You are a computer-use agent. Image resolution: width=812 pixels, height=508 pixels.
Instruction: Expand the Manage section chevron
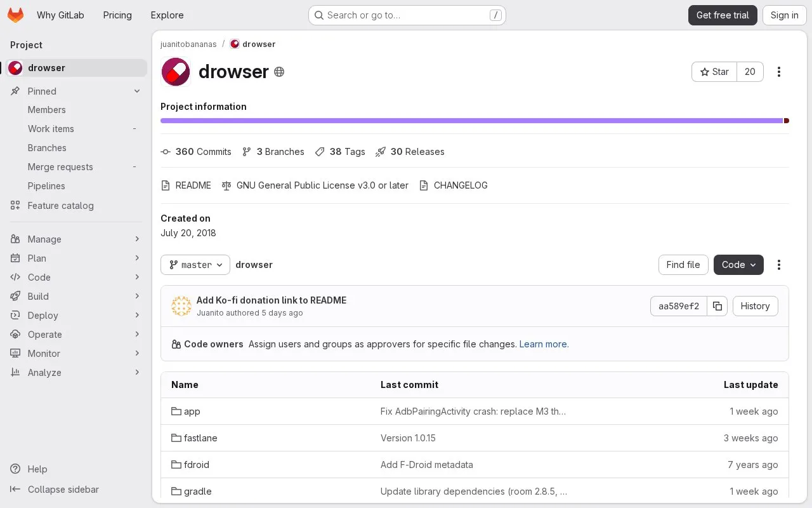tap(137, 239)
